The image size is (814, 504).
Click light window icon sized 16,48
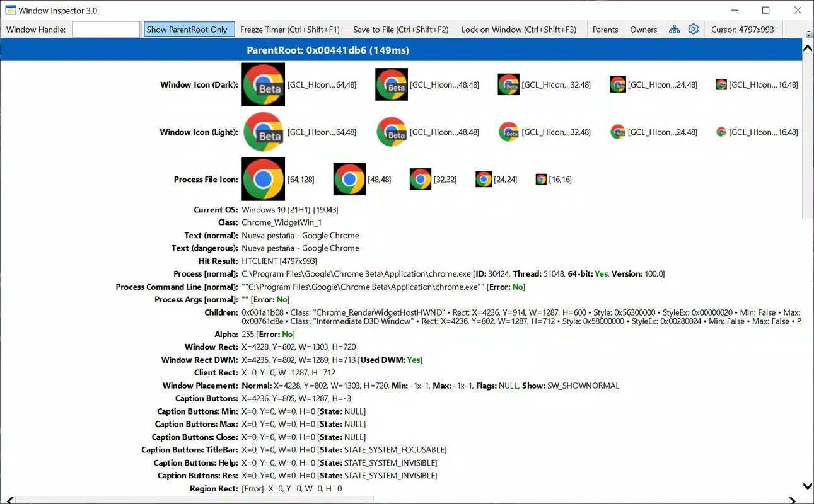pyautogui.click(x=722, y=132)
